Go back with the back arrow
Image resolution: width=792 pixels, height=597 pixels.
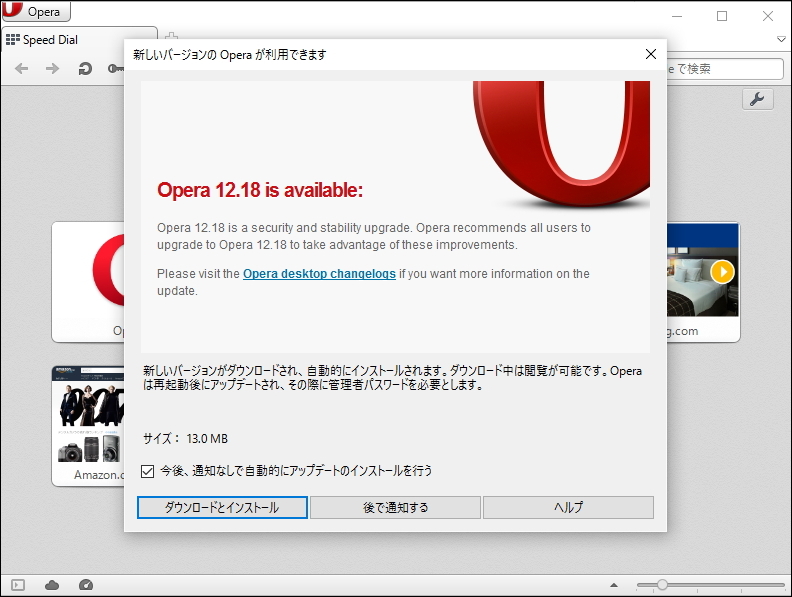click(x=21, y=68)
